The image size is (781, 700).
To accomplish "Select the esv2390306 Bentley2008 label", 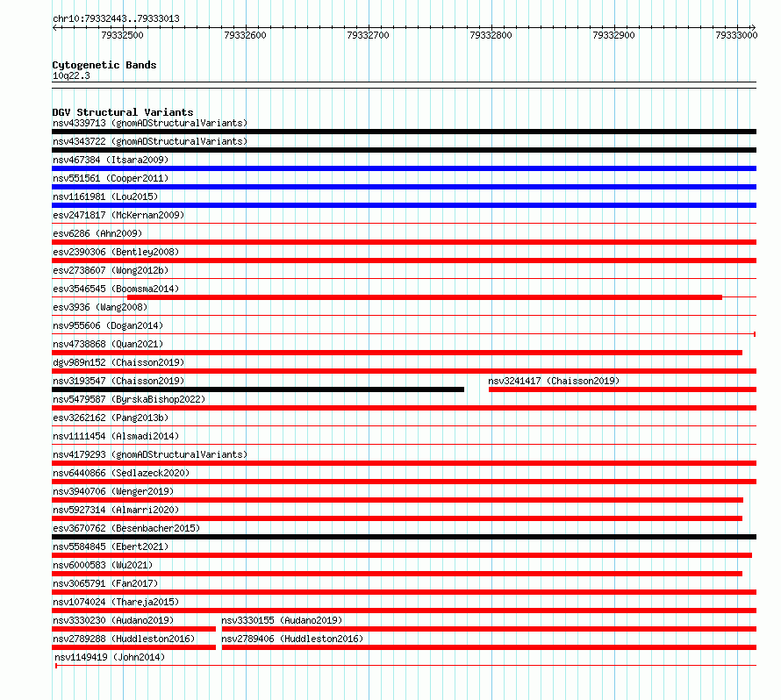I will click(116, 252).
